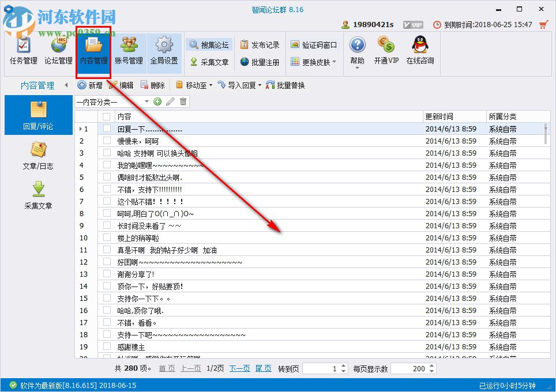Open the 一内容分类一 category combo box

113,102
